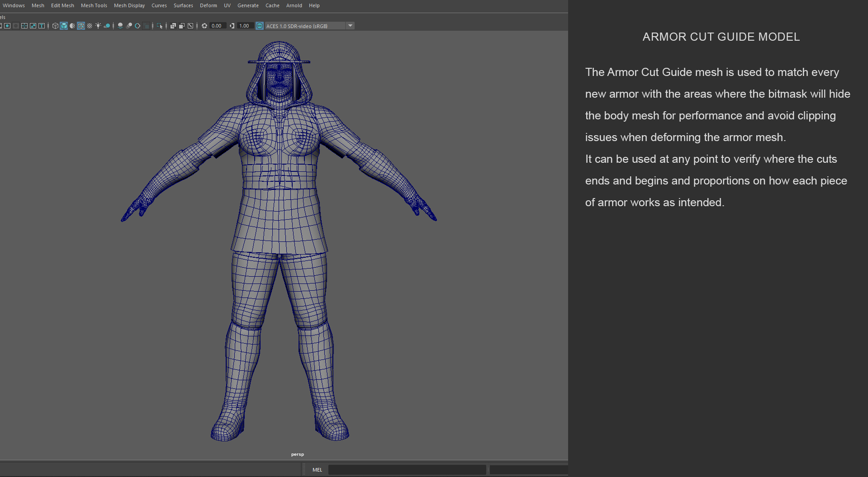Open the Generate menu
Viewport: 868px width, 477px height.
248,5
